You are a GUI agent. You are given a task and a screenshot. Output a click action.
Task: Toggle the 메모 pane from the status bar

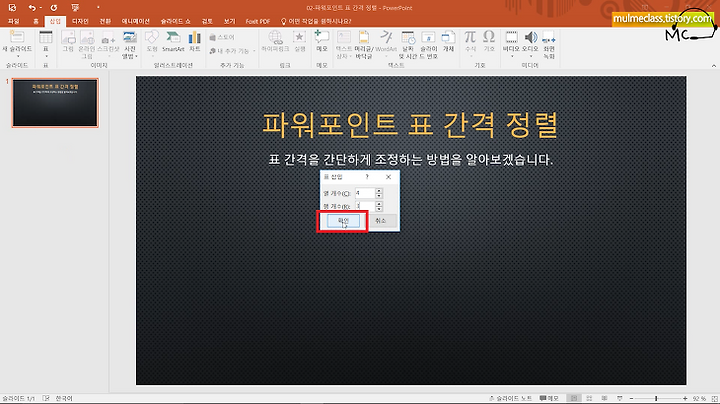click(549, 398)
